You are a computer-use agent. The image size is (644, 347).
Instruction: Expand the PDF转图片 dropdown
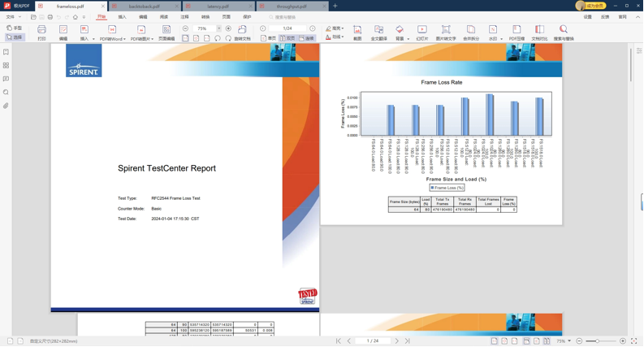[x=153, y=39]
